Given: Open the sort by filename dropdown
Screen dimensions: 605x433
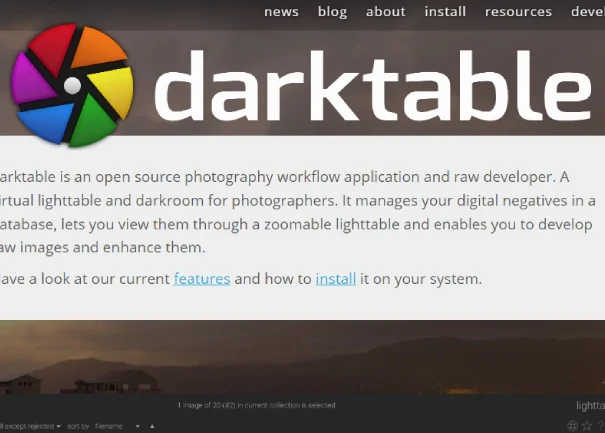Looking at the screenshot, I should click(x=117, y=426).
